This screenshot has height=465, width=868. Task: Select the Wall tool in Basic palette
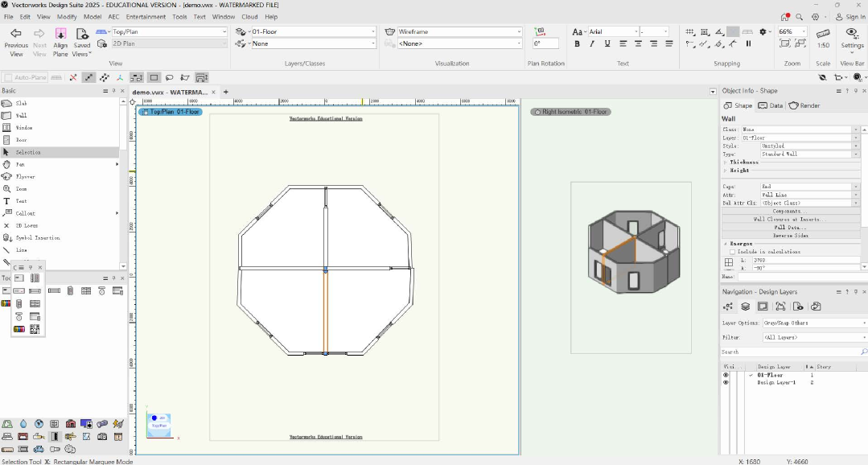(x=22, y=115)
